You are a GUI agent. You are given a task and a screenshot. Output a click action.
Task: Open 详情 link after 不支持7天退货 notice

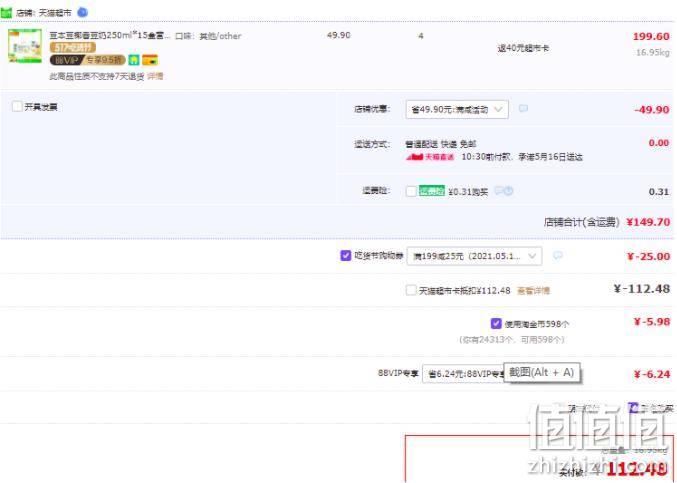(x=155, y=76)
